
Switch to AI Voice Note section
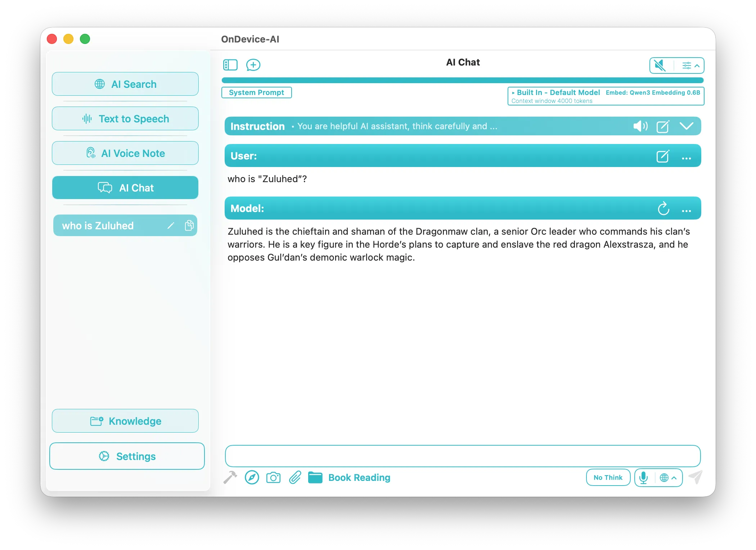125,153
